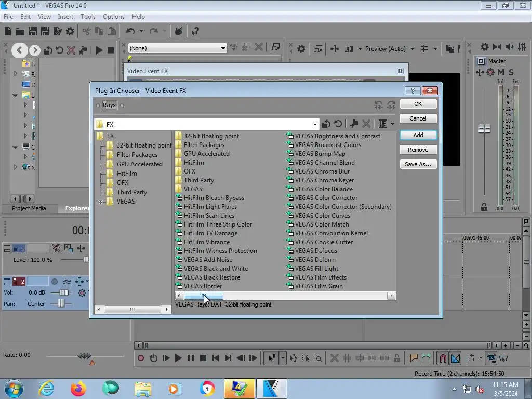
Task: Open the Views dropdown arrow in Plug-In Chooser
Action: click(392, 124)
